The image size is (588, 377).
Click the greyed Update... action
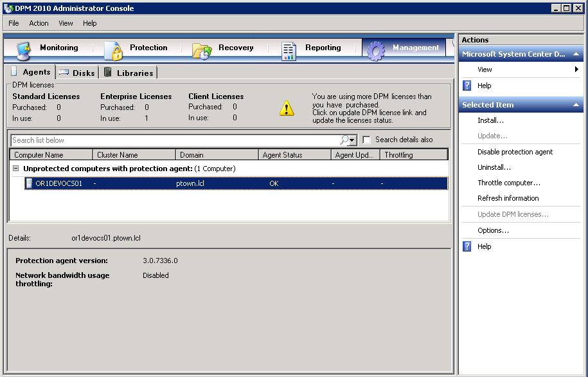[492, 136]
